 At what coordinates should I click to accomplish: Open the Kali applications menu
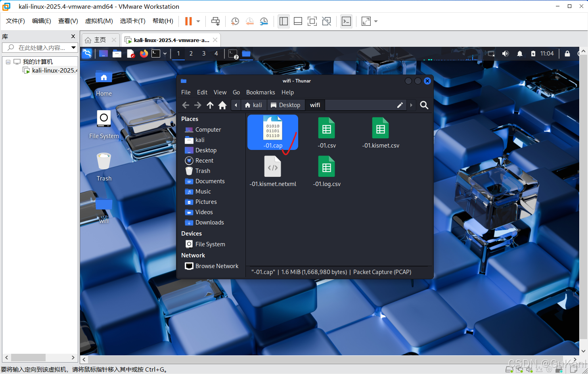tap(87, 54)
